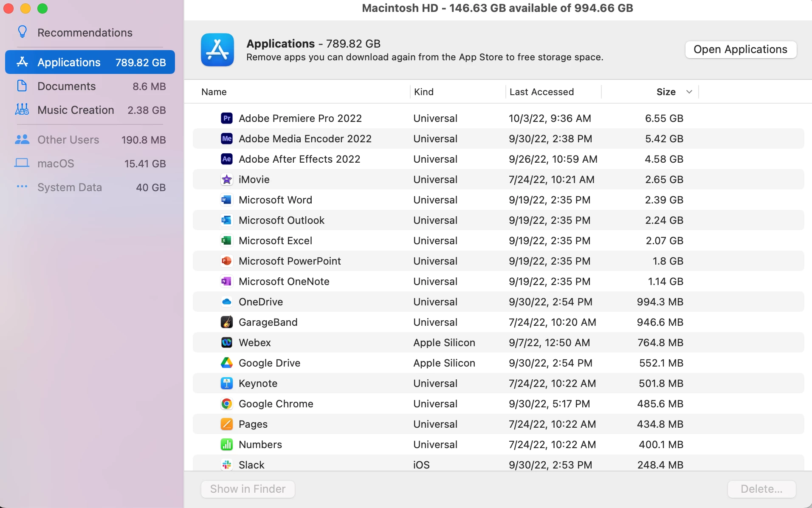Image resolution: width=812 pixels, height=508 pixels.
Task: Select the Adobe Media Encoder 2022 row
Action: point(499,138)
